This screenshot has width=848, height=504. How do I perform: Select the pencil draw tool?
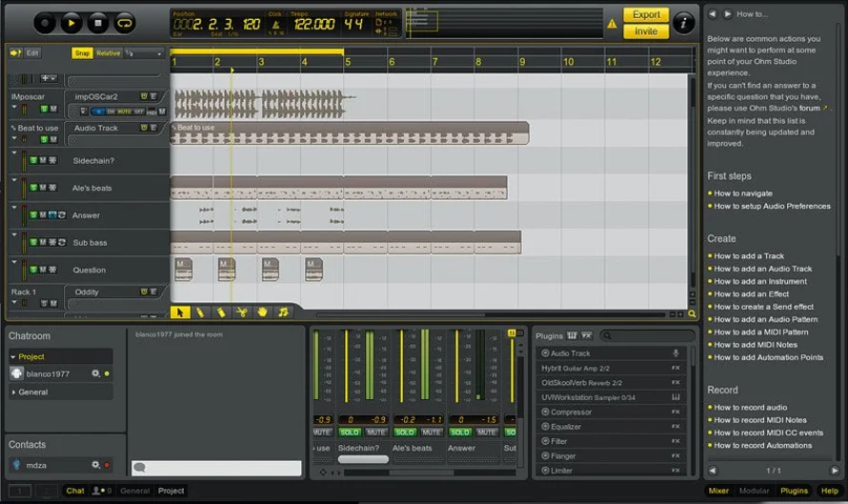coord(201,312)
